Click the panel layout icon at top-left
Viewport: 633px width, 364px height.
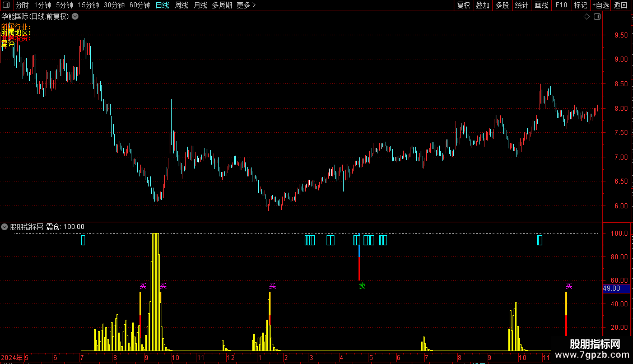click(6, 5)
